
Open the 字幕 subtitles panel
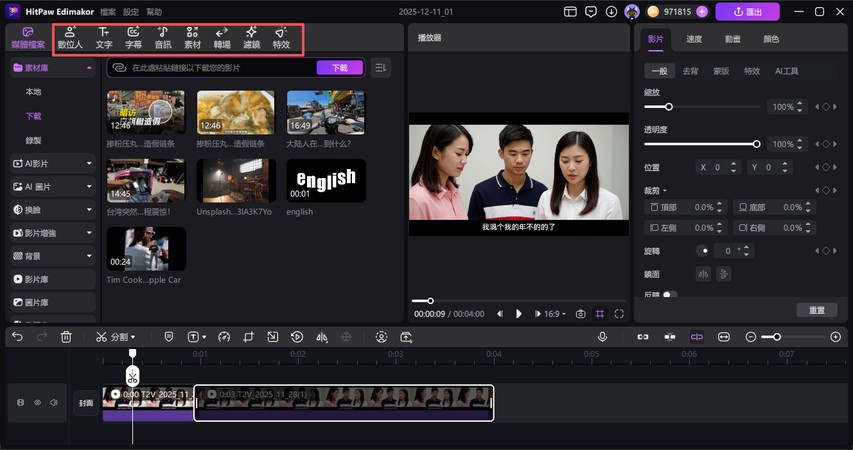[133, 38]
